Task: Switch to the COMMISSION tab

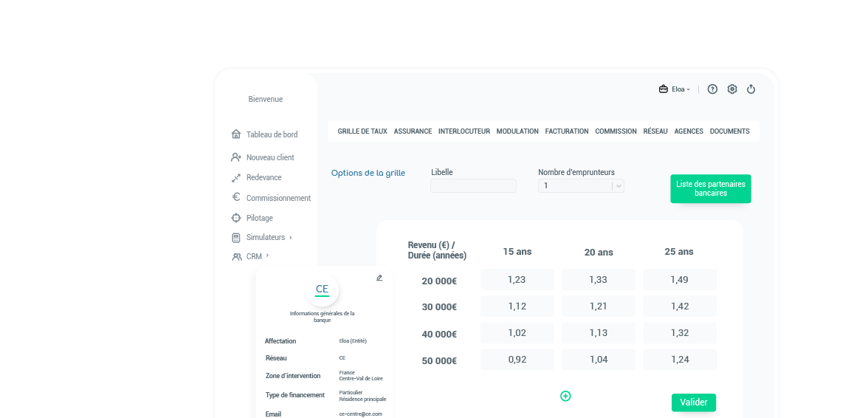Action: [616, 131]
